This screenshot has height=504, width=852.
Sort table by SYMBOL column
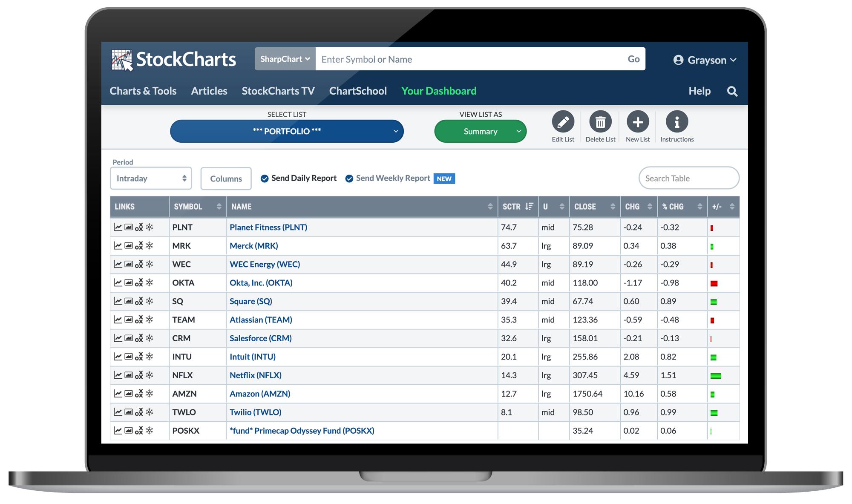pos(198,207)
